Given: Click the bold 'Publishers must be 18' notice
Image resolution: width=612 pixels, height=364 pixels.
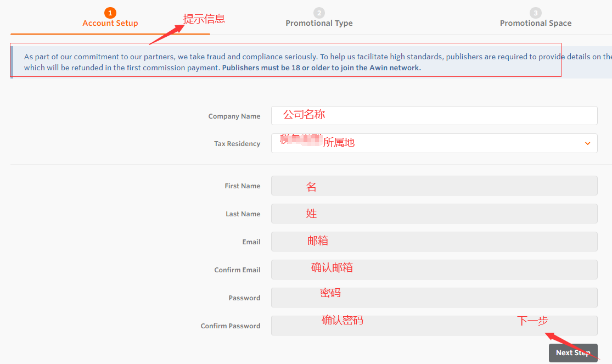Looking at the screenshot, I should click(x=321, y=68).
